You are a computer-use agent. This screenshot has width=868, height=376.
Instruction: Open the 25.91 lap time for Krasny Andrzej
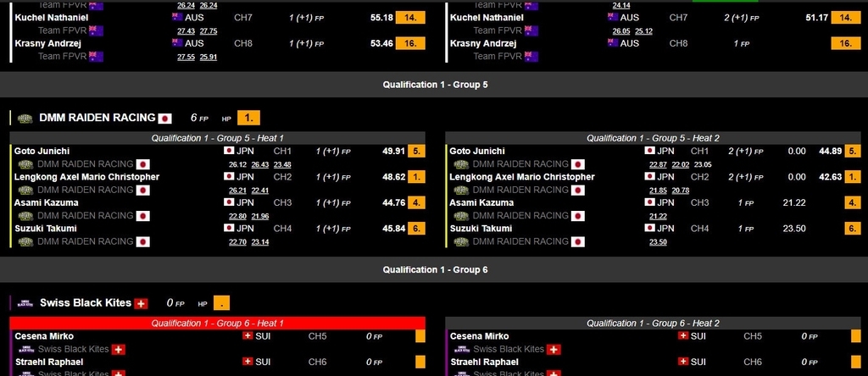coord(209,57)
